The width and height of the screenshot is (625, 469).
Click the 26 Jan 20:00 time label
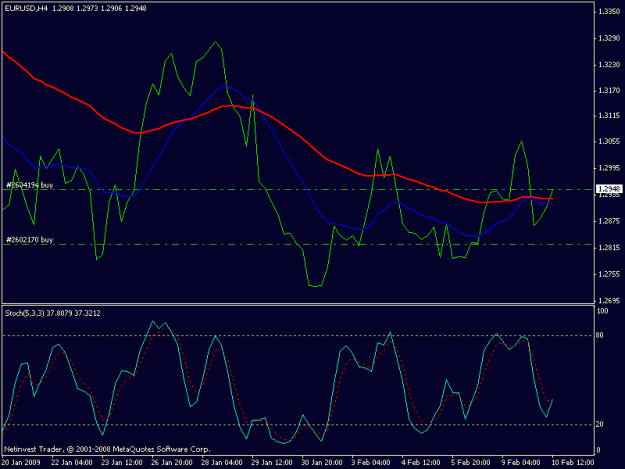[172, 463]
